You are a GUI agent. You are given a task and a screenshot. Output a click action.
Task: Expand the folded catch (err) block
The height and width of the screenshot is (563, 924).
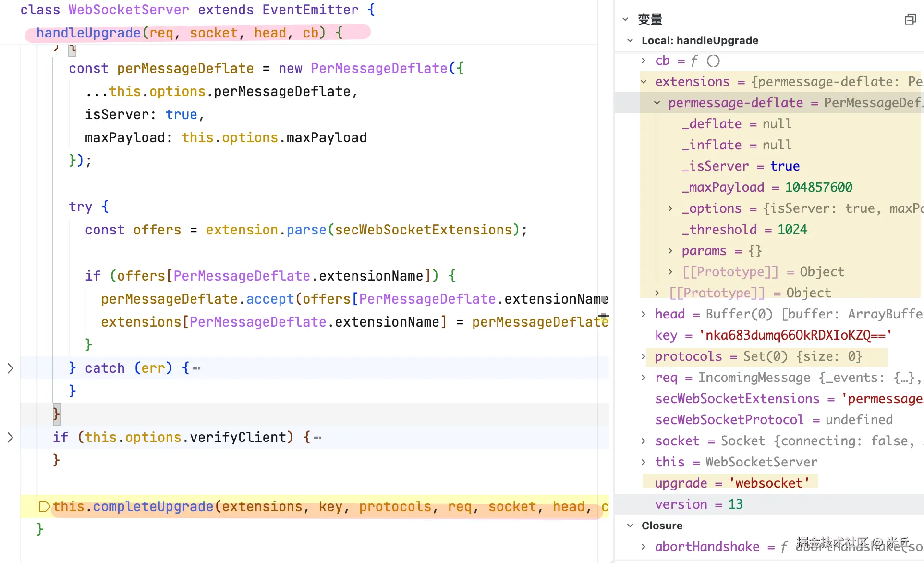[10, 368]
